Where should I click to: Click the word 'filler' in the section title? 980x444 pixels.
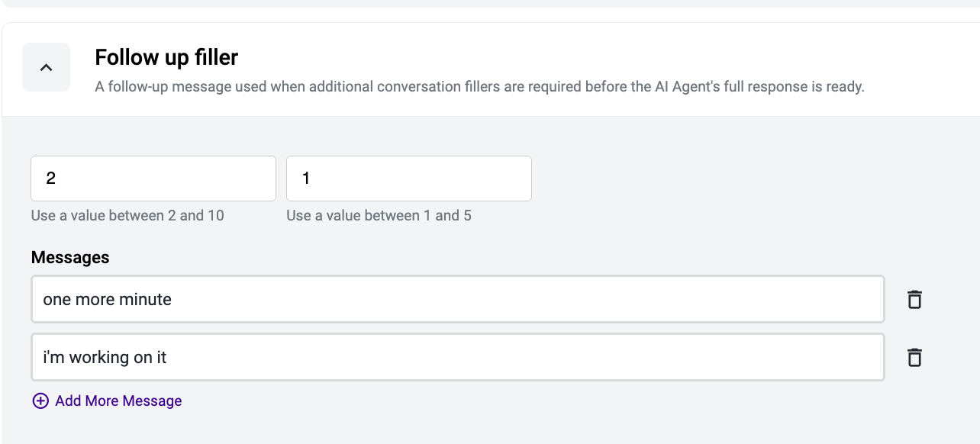tap(216, 57)
